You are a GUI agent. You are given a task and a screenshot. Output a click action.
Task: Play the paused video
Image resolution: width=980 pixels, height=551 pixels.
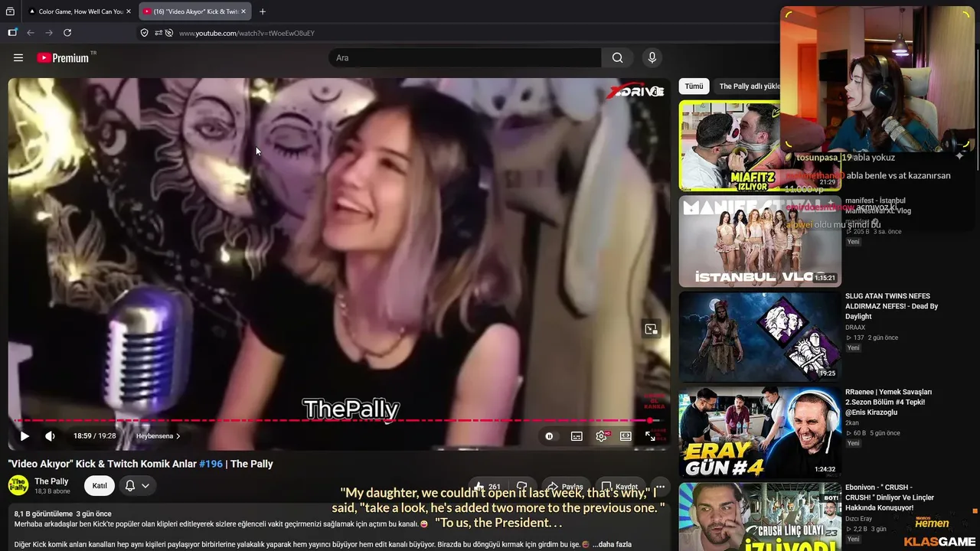(24, 436)
